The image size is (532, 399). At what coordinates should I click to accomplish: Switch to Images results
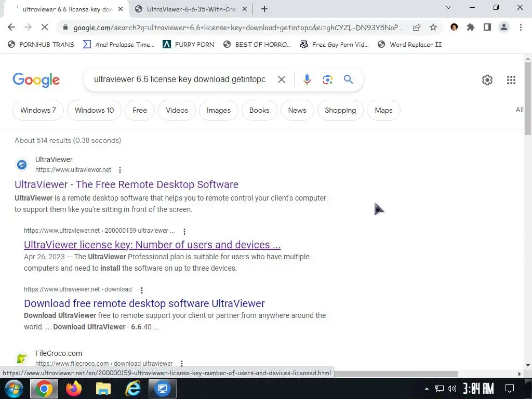pyautogui.click(x=219, y=110)
